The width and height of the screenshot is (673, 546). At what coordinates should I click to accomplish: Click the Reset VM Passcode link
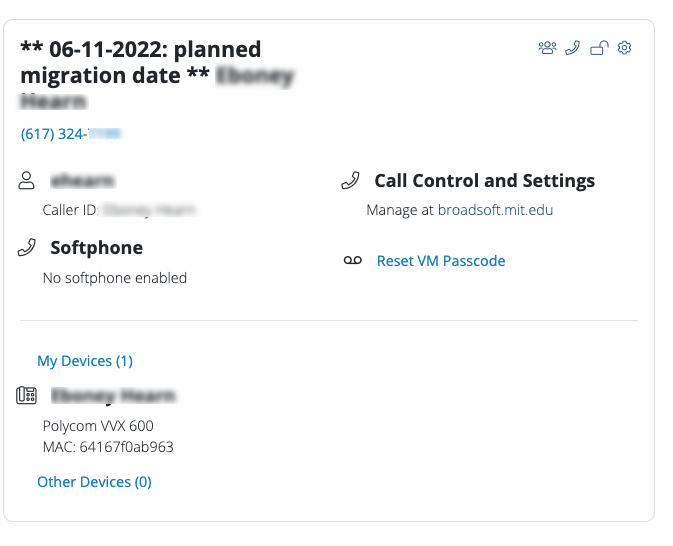tap(441, 261)
